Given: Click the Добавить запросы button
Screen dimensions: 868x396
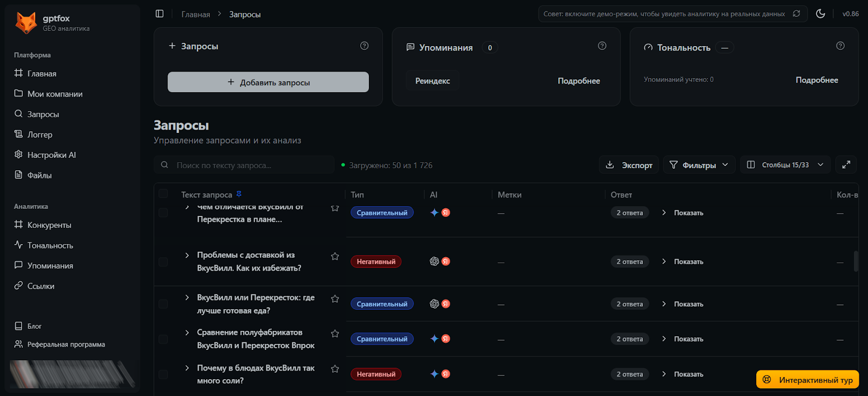Looking at the screenshot, I should pos(268,82).
